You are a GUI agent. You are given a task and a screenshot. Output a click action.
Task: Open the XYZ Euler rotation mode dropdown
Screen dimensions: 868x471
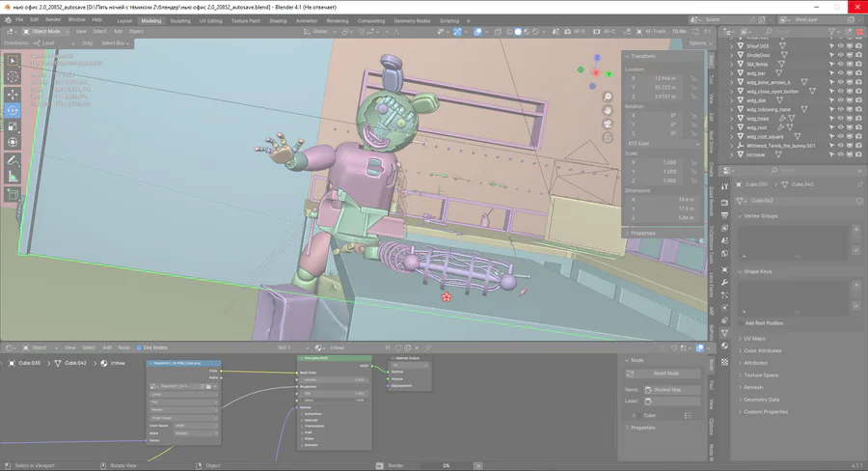tap(663, 144)
